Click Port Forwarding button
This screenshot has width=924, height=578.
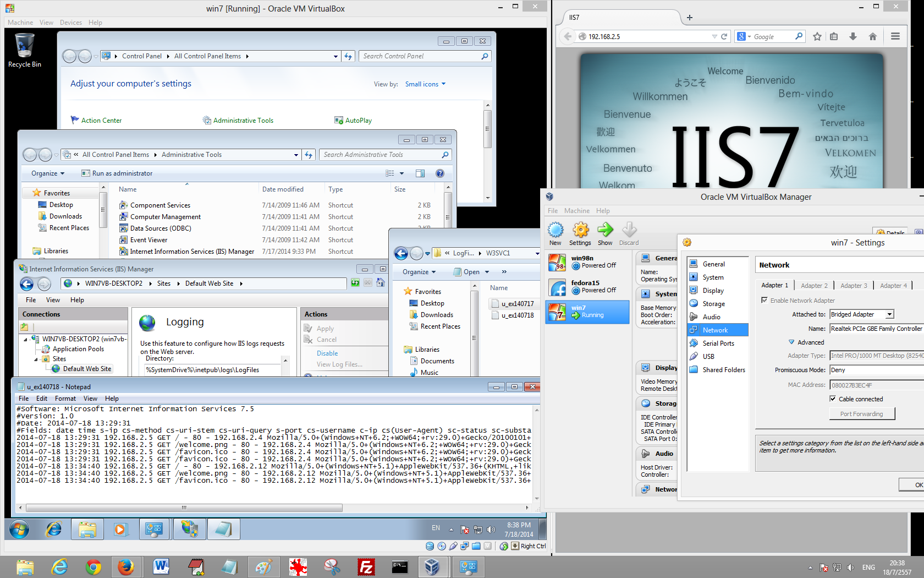pos(862,414)
